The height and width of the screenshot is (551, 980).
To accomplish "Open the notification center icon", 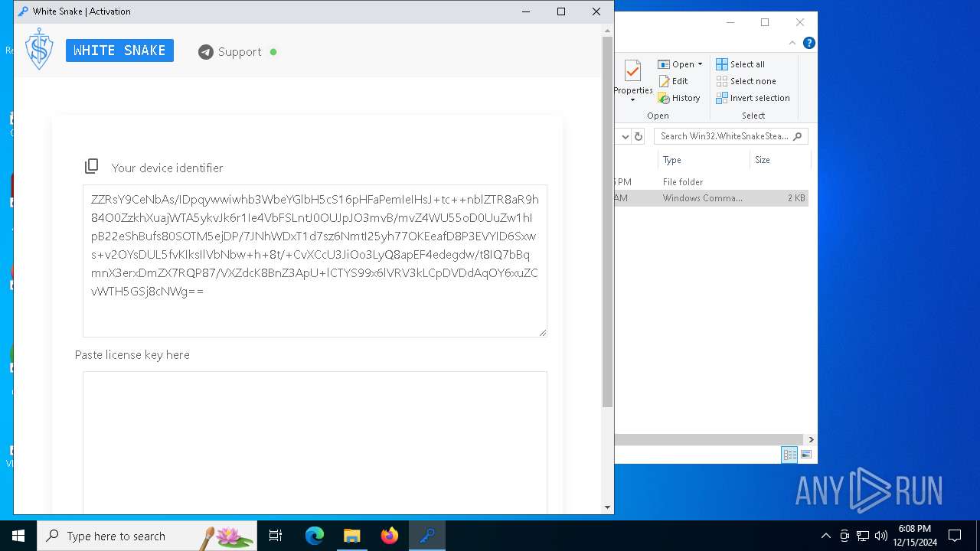I will pos(955,536).
